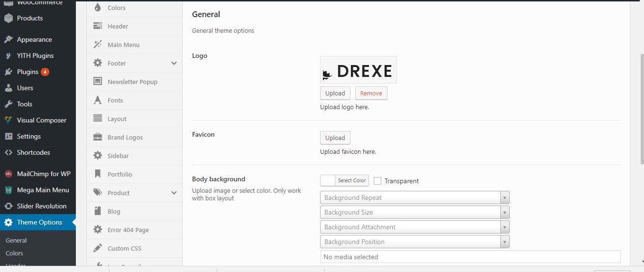Open Theme Options in admin menu
644x272 pixels.
tap(38, 222)
